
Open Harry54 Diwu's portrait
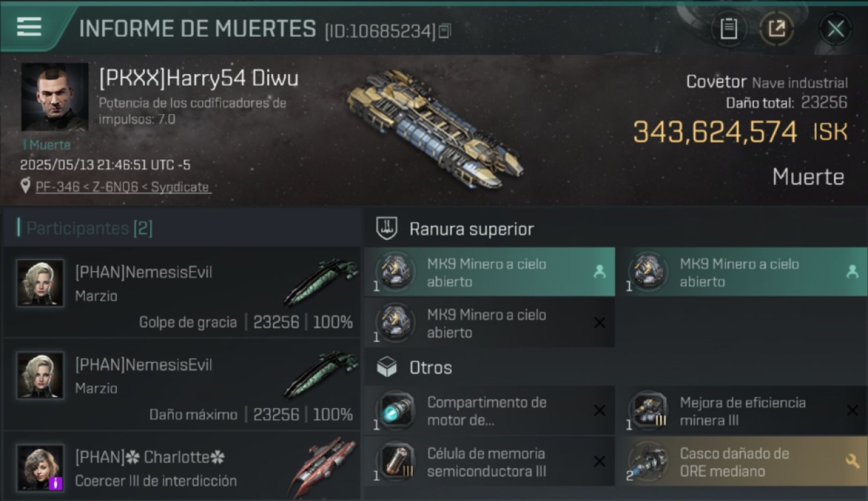pyautogui.click(x=55, y=97)
